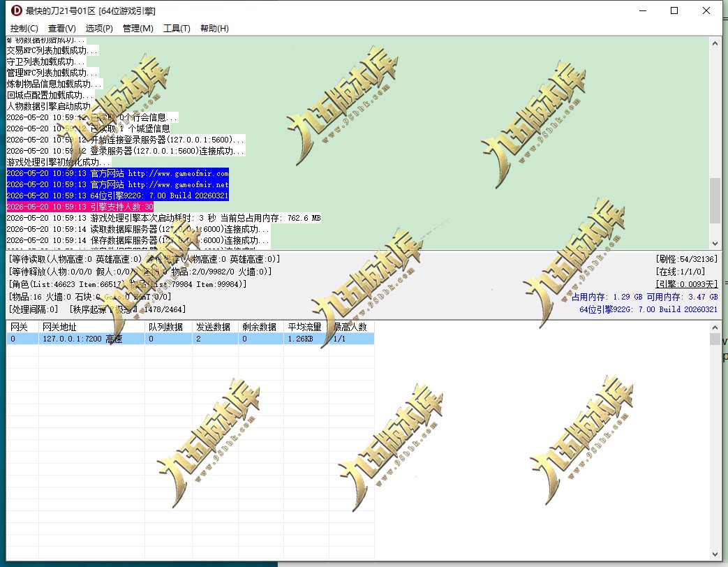Click the 最高人数 column header
The height and width of the screenshot is (567, 728).
click(x=352, y=327)
